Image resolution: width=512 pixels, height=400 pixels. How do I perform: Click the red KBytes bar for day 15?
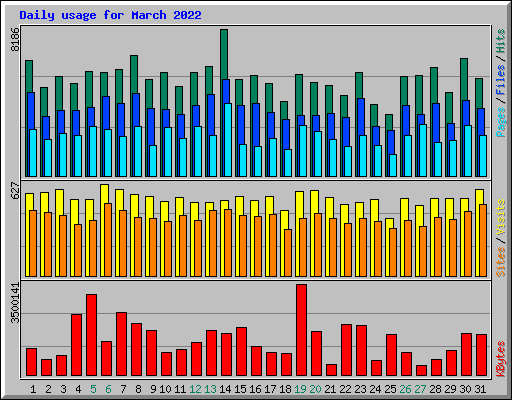tap(242, 352)
